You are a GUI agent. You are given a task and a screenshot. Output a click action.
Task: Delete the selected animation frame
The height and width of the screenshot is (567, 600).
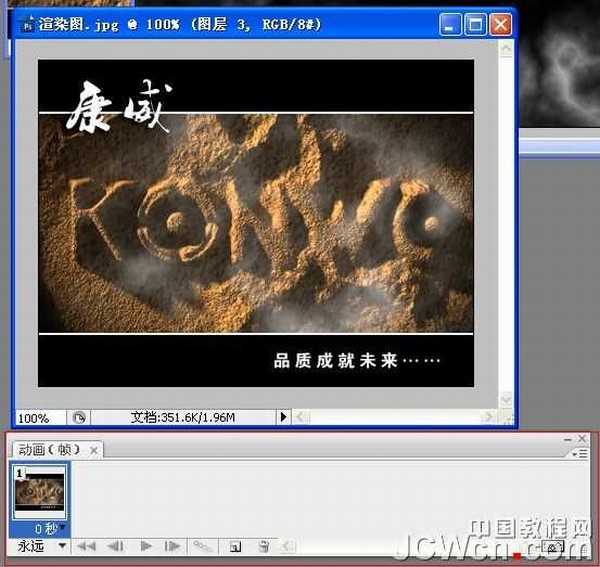click(264, 546)
